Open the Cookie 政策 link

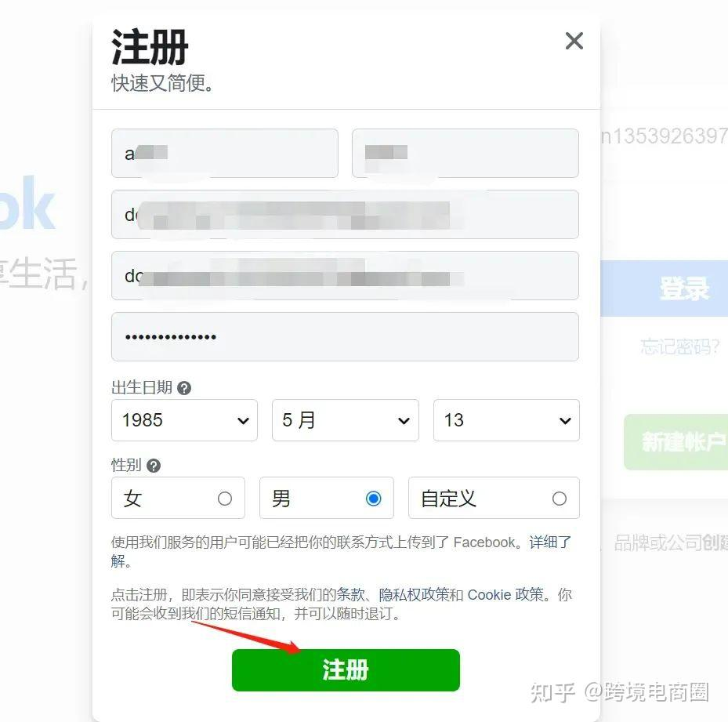[505, 595]
